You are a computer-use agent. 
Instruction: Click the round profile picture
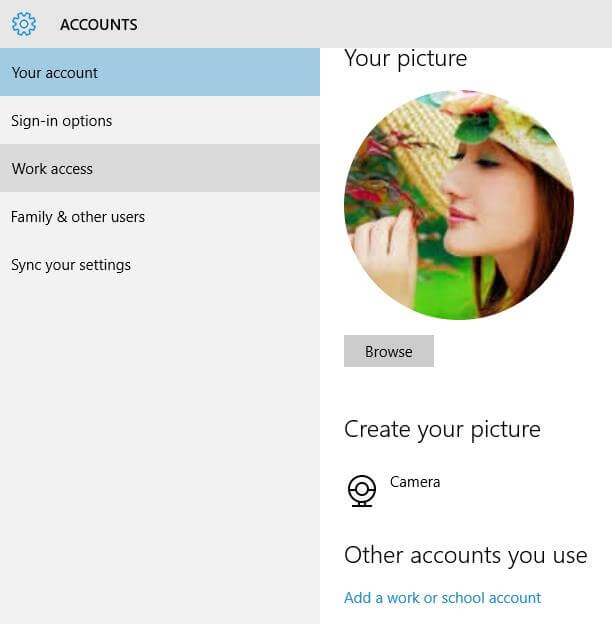point(458,205)
